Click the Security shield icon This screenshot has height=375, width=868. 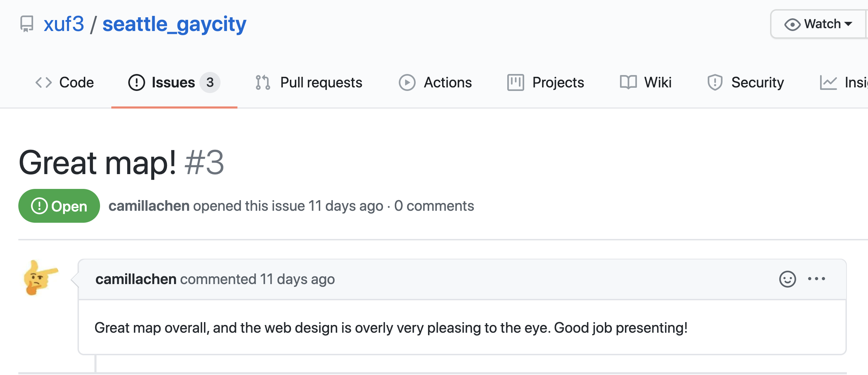(715, 82)
